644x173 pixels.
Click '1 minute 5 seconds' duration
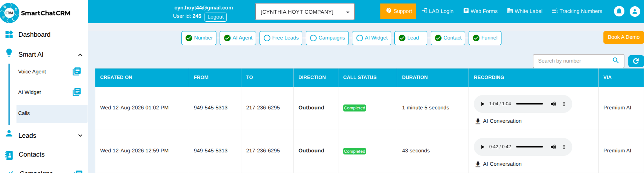(425, 108)
